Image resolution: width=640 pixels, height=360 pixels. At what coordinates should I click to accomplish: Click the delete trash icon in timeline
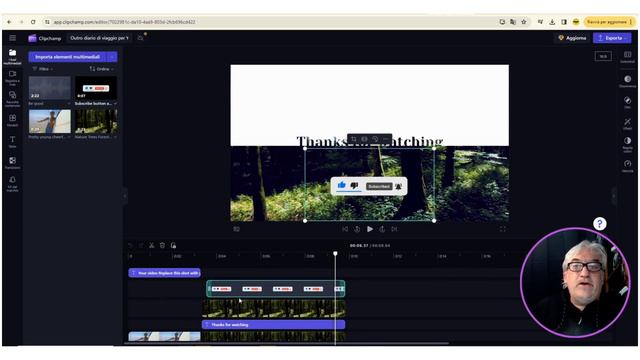click(x=162, y=245)
